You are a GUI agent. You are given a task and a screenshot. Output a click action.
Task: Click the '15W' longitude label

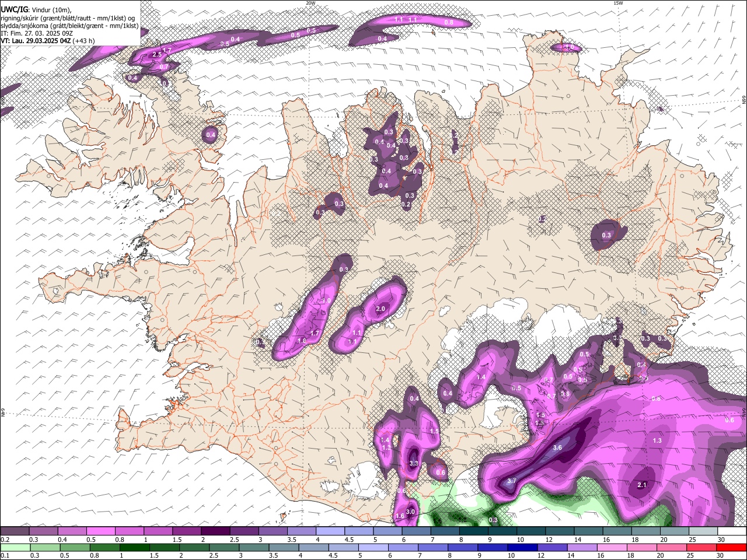(618, 3)
